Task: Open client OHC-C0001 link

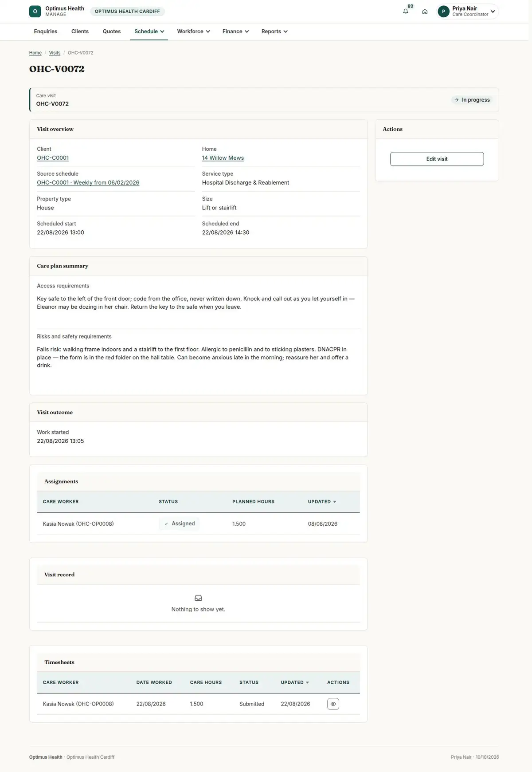Action: [x=53, y=158]
